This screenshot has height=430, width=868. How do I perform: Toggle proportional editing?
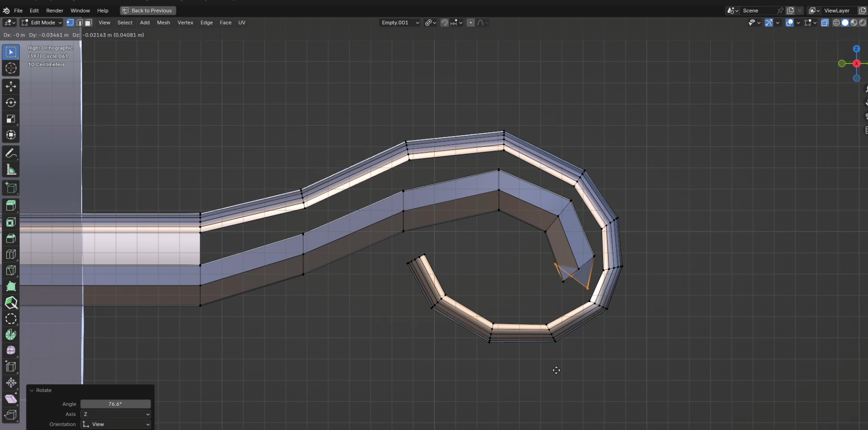pos(471,23)
